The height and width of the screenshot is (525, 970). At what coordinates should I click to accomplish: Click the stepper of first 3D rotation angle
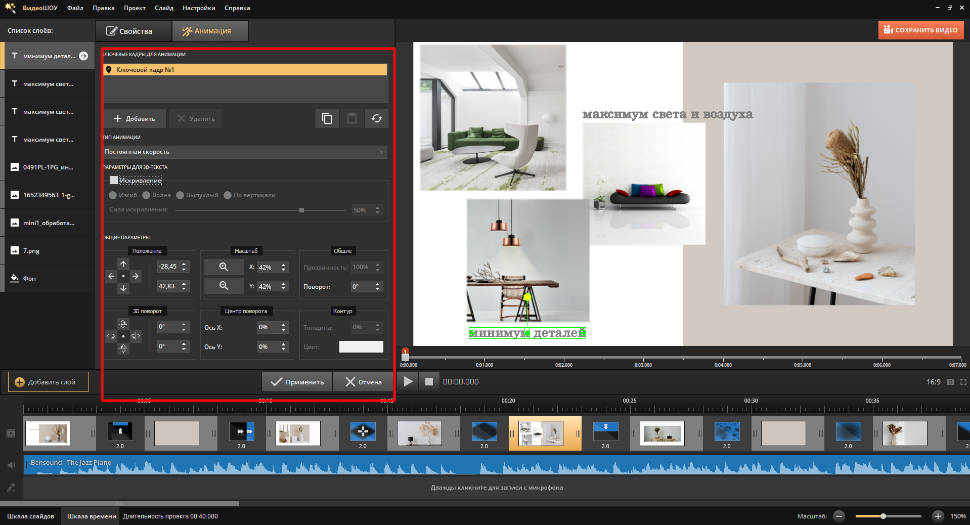(184, 327)
